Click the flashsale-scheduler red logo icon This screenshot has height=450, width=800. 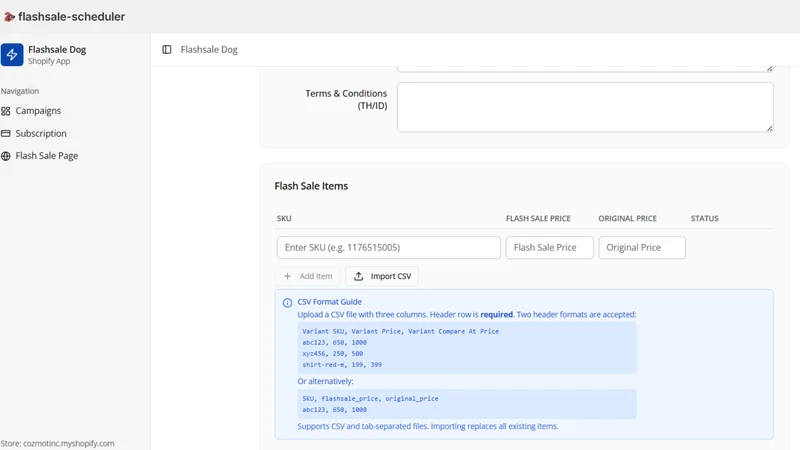(x=9, y=17)
